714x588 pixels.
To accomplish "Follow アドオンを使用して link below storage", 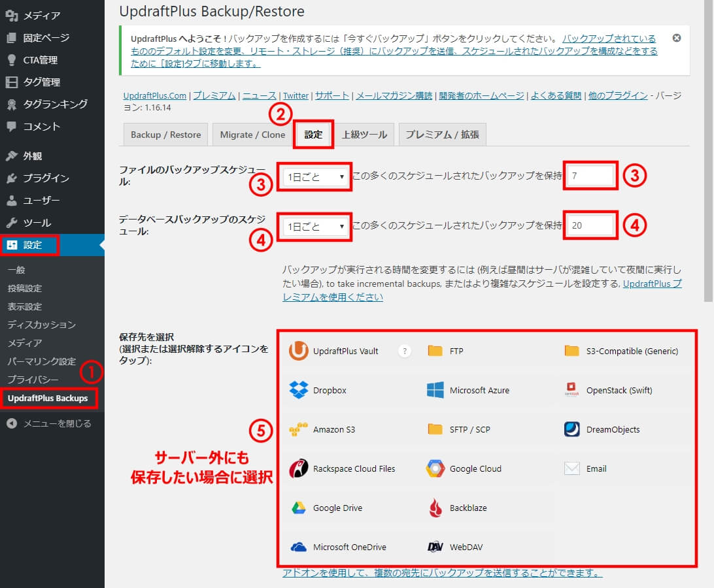I will pyautogui.click(x=442, y=572).
